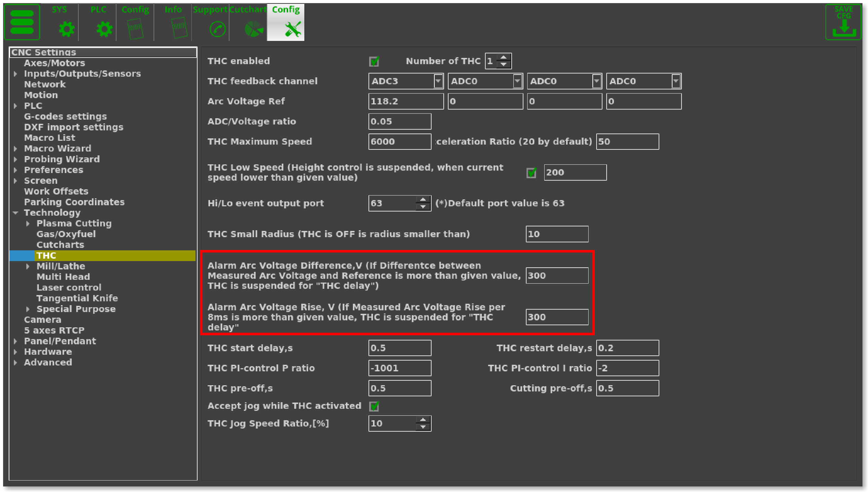
Task: Open the Info document icon
Action: tap(179, 28)
